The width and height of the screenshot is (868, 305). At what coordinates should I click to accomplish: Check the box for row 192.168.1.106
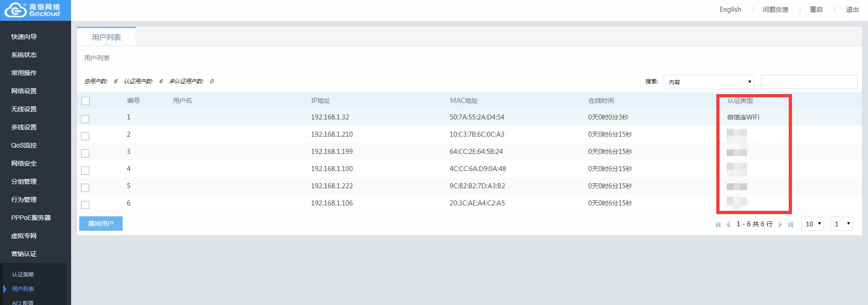85,205
